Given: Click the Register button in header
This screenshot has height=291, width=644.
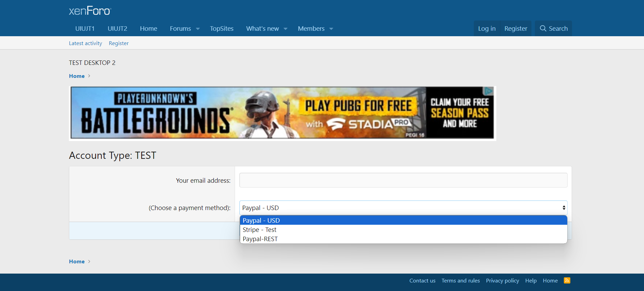Looking at the screenshot, I should 516,29.
